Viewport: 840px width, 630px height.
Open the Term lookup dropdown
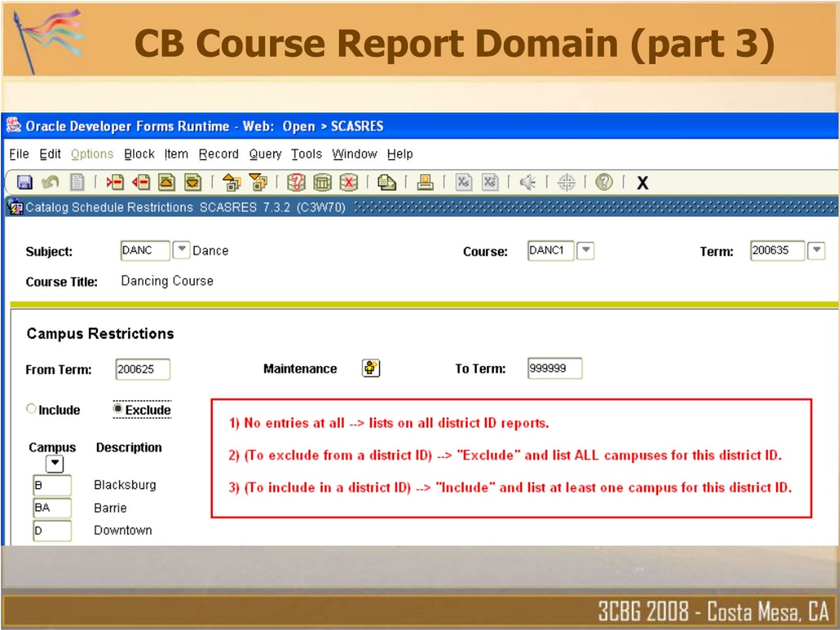tap(816, 251)
